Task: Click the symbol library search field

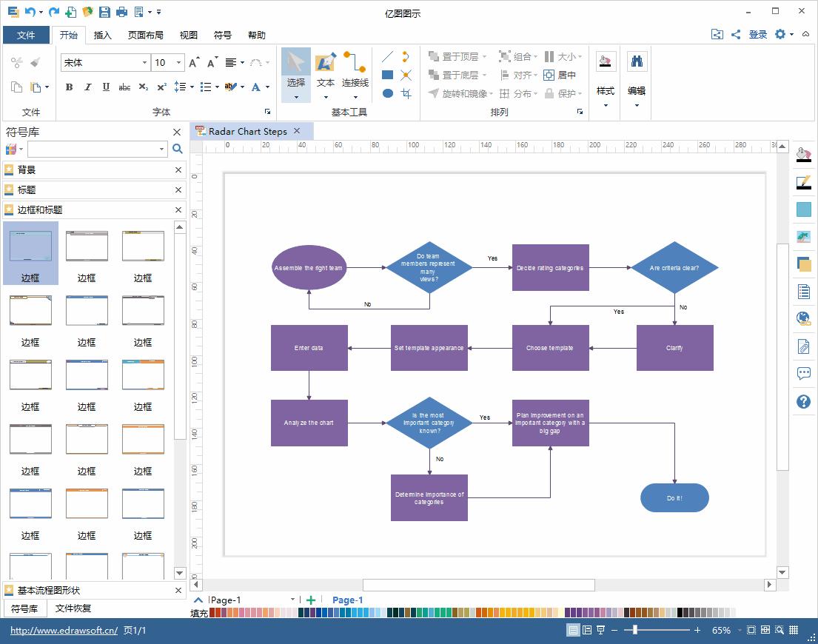Action: point(96,149)
